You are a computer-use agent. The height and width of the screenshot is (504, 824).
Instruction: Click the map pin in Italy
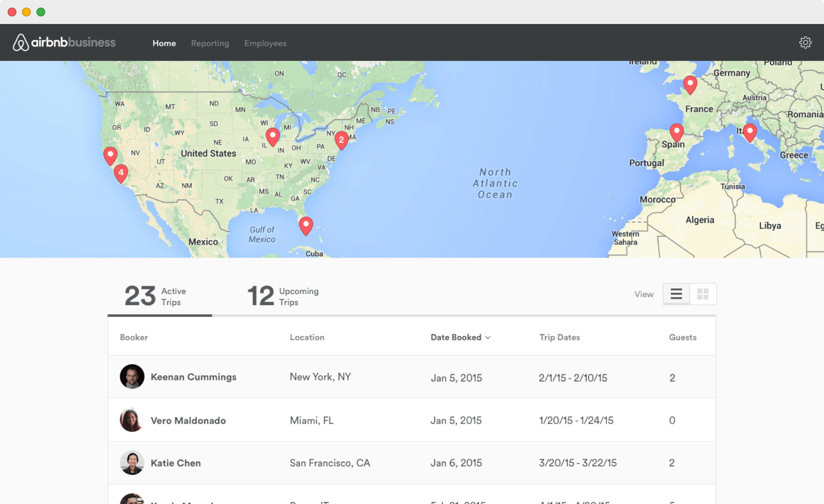click(x=750, y=132)
